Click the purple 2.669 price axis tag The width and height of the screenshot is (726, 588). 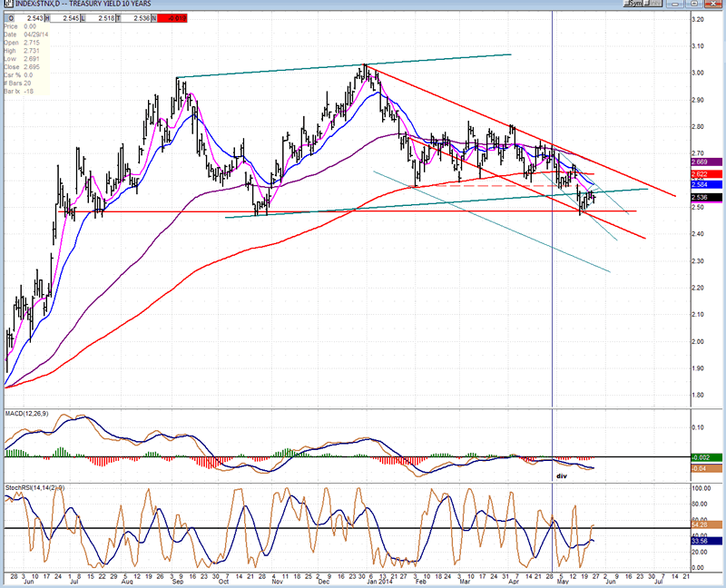[704, 162]
